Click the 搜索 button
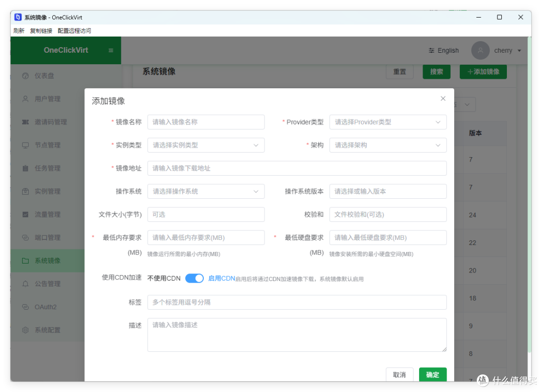The width and height of the screenshot is (542, 392). [x=436, y=72]
